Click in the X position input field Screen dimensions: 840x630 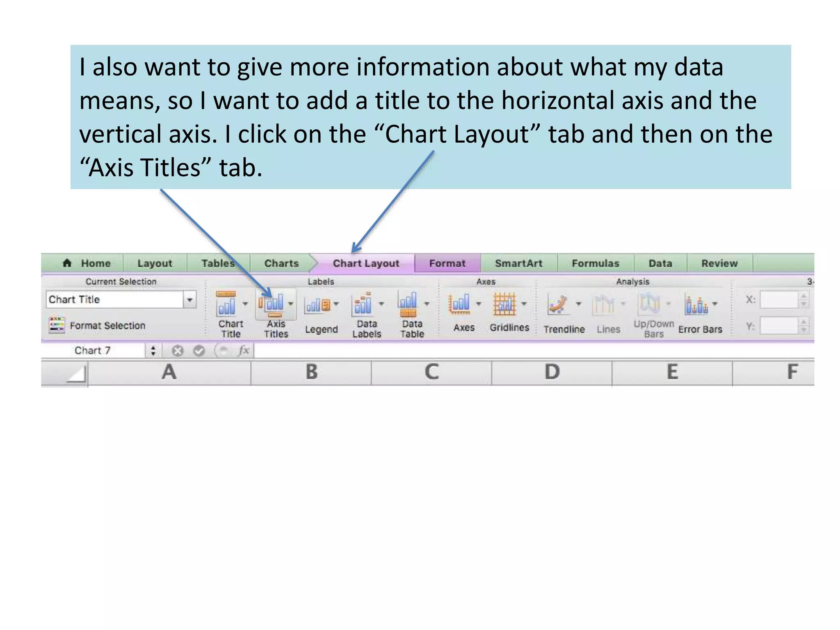pos(778,300)
